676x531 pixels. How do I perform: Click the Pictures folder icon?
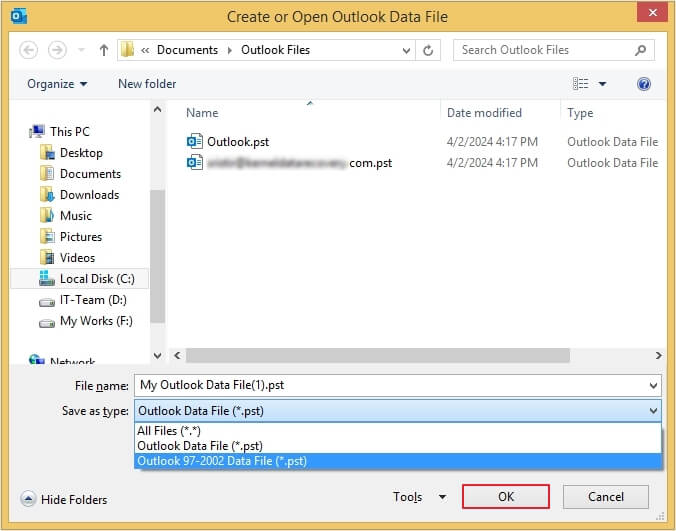47,237
